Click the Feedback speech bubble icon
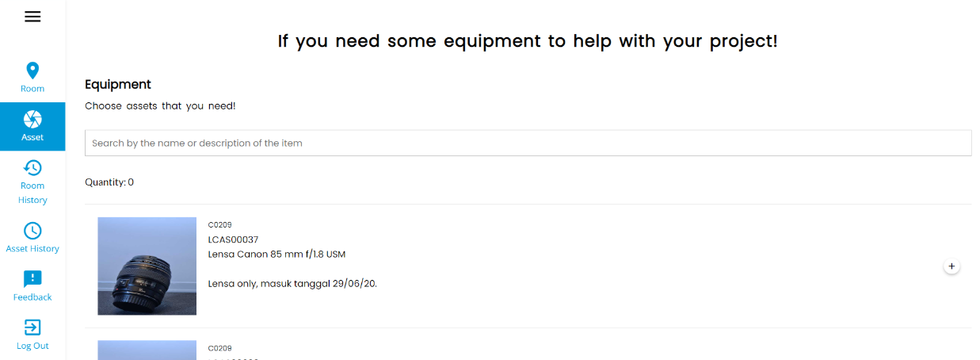The image size is (980, 360). tap(32, 279)
